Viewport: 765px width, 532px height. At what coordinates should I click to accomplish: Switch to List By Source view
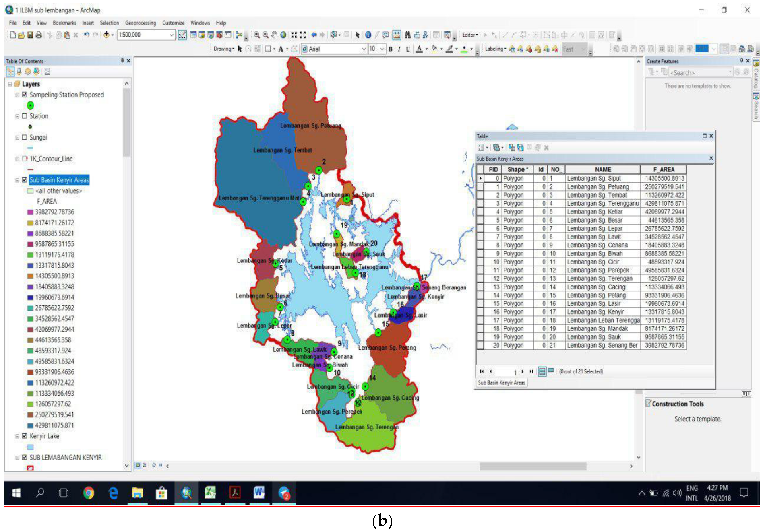pyautogui.click(x=19, y=72)
